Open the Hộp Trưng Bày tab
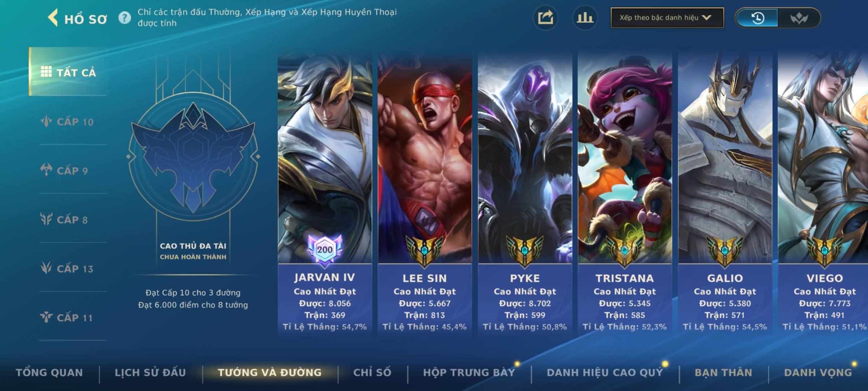Screen dimensions: 868x391 [x=469, y=373]
